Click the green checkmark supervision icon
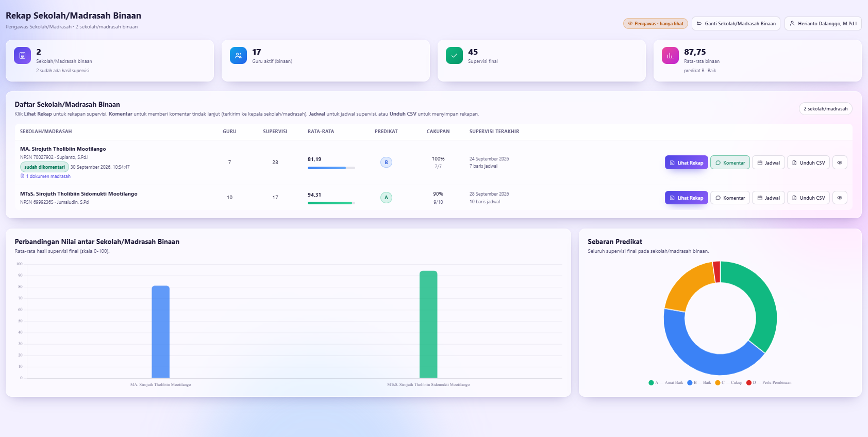 point(454,55)
